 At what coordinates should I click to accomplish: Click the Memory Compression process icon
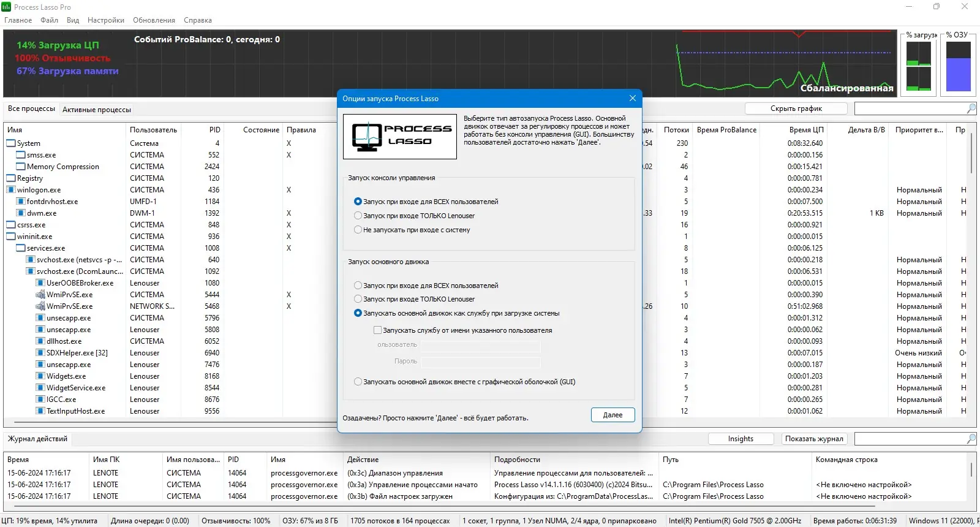click(21, 167)
